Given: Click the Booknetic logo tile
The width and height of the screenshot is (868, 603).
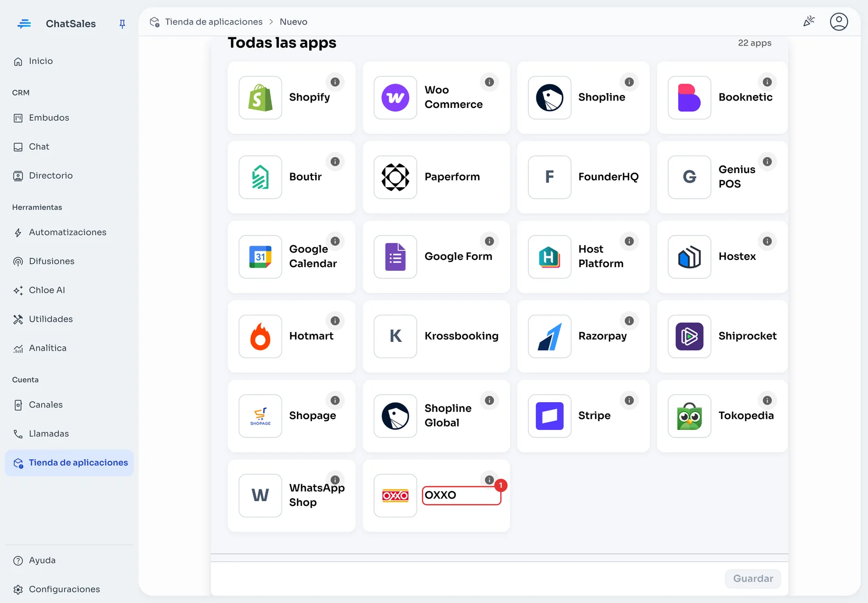Looking at the screenshot, I should pos(690,98).
